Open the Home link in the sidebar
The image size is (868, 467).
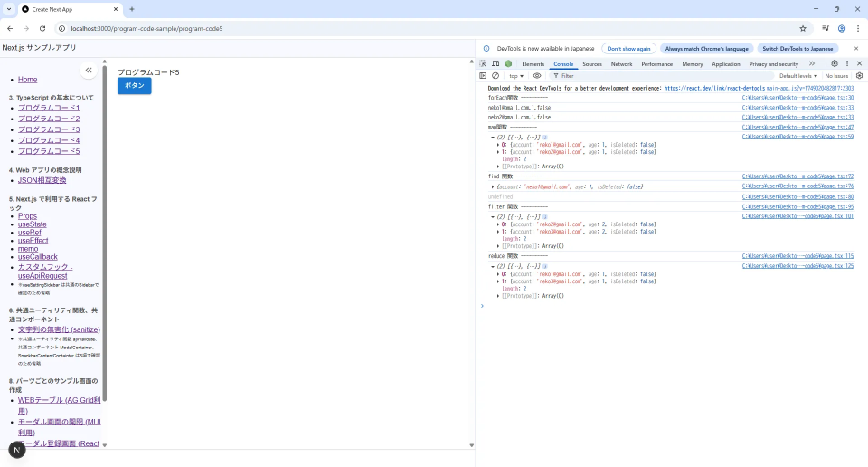pos(28,80)
